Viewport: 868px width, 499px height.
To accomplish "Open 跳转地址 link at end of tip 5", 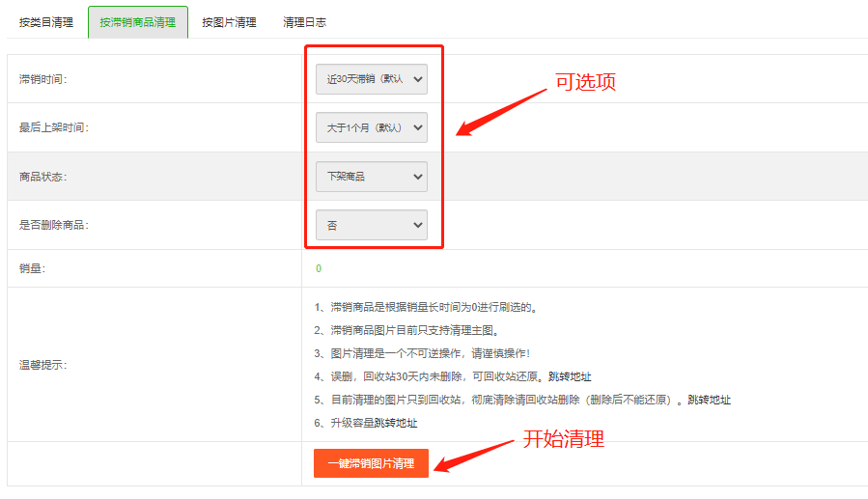I will click(x=709, y=400).
